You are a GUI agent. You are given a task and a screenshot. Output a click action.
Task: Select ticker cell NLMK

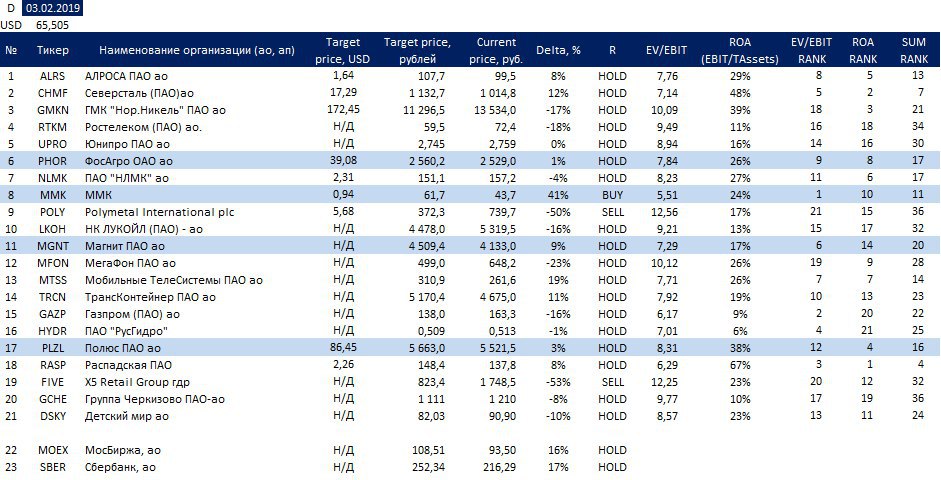(53, 179)
